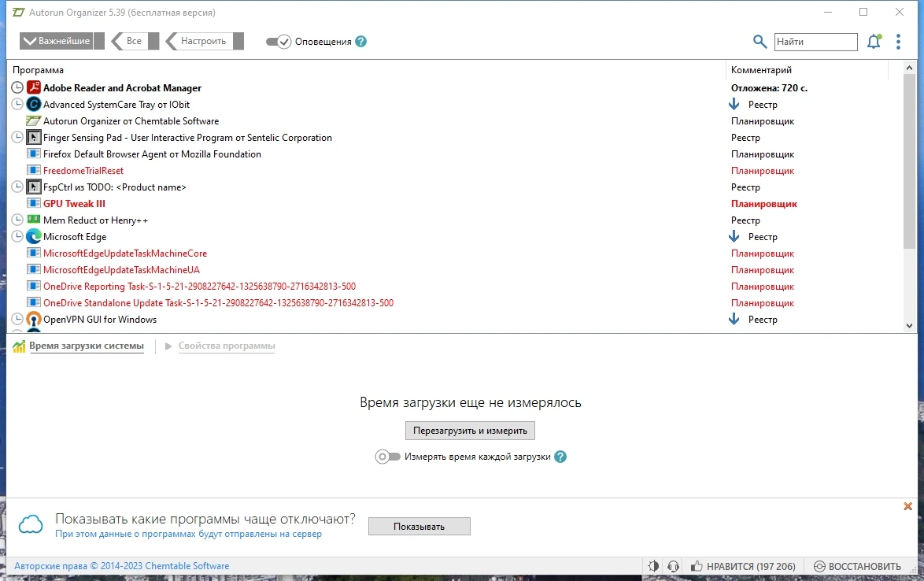
Task: Click the ВОССТАНОВИТЬ button
Action: (x=857, y=566)
